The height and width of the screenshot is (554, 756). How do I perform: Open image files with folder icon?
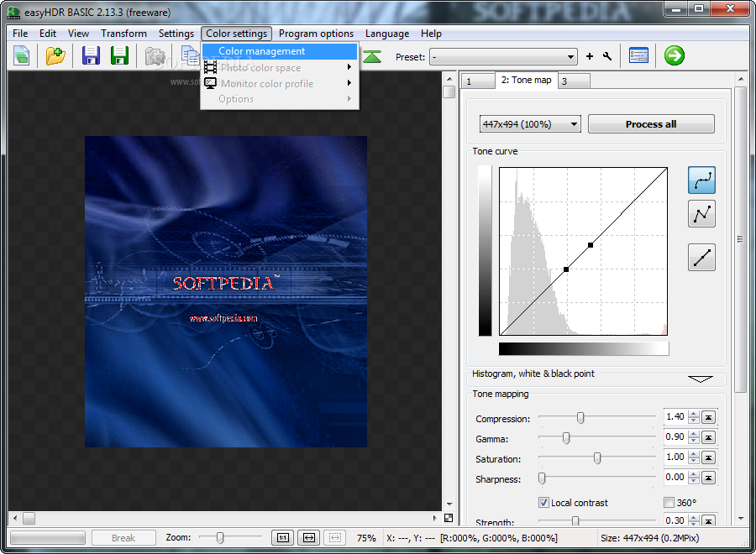pos(55,55)
